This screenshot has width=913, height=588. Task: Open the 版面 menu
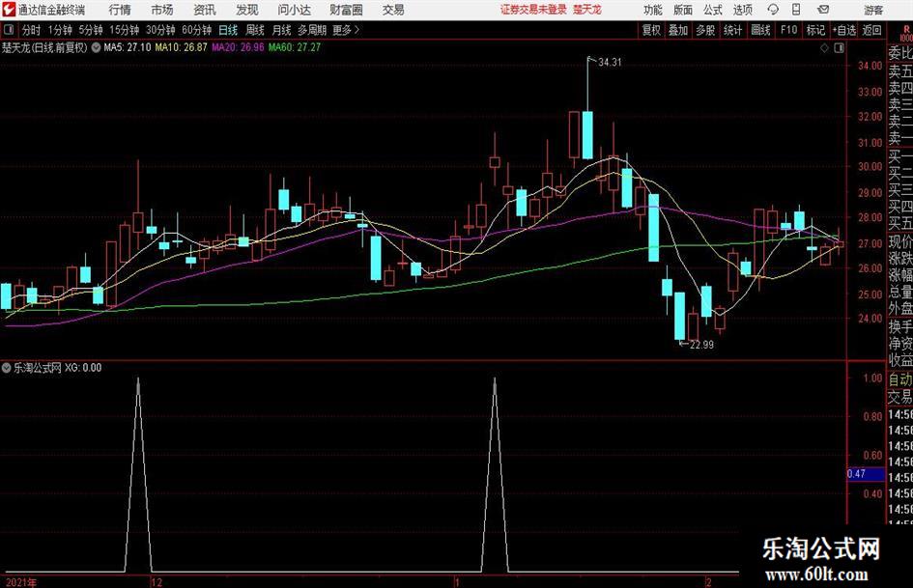(x=682, y=10)
